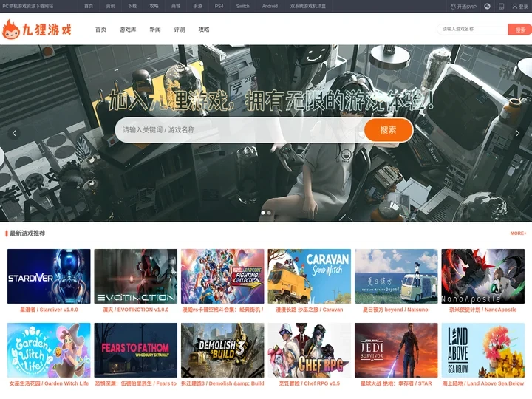Click the 奈米使徒计划 / NanoApostle title link
The width and height of the screenshot is (532, 399).
(483, 310)
